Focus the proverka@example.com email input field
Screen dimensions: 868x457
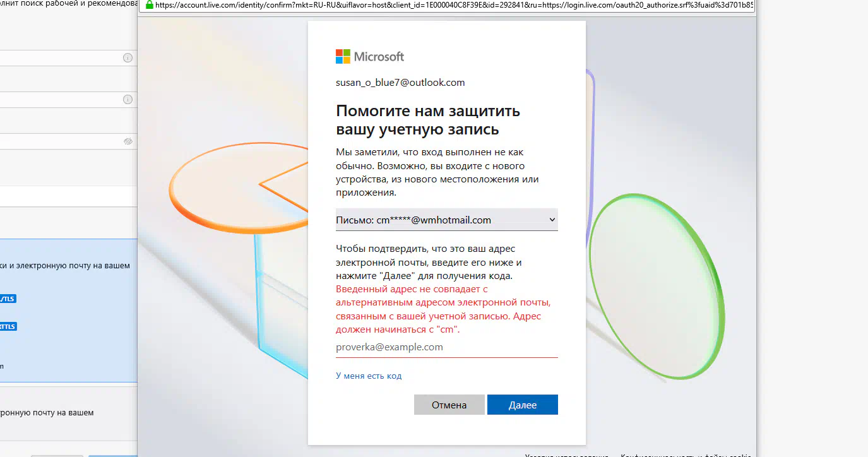[x=447, y=347]
